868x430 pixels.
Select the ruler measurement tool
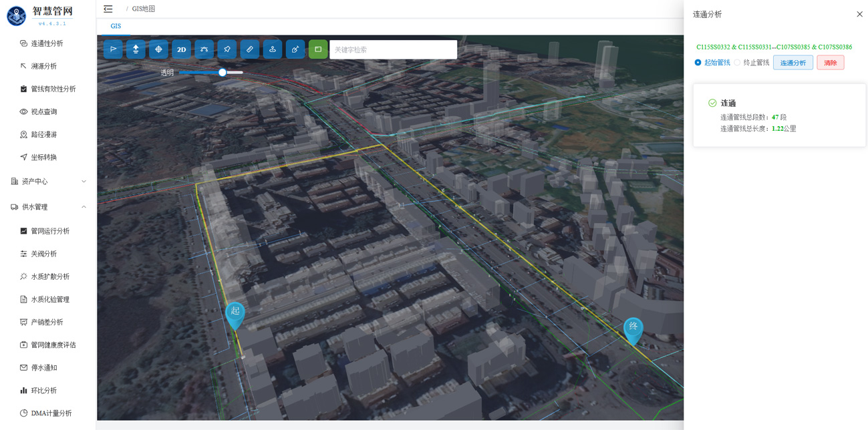point(250,49)
